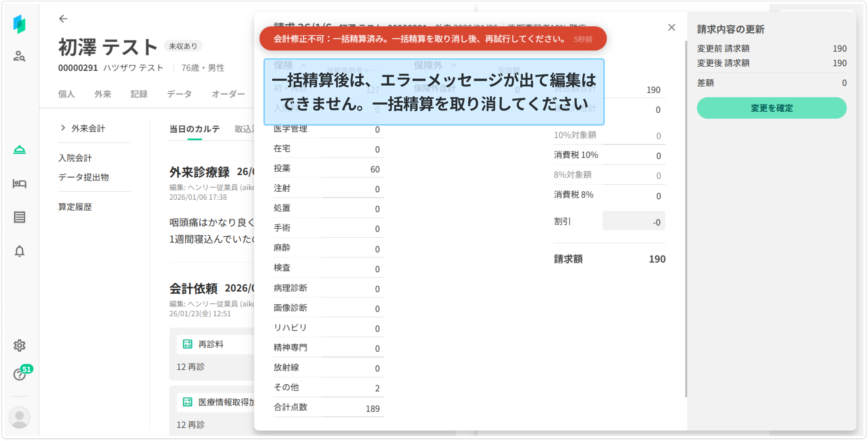Expand the 保険外 section chevron
868x441 pixels.
(x=454, y=65)
